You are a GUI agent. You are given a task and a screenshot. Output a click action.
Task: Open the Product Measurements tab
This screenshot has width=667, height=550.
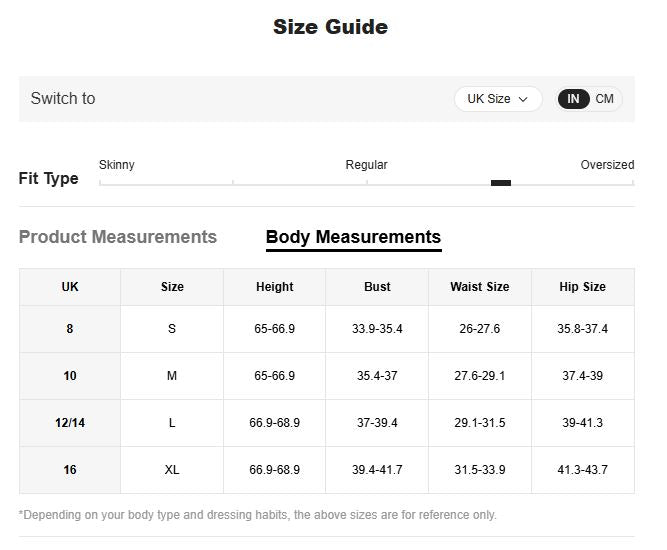(118, 237)
